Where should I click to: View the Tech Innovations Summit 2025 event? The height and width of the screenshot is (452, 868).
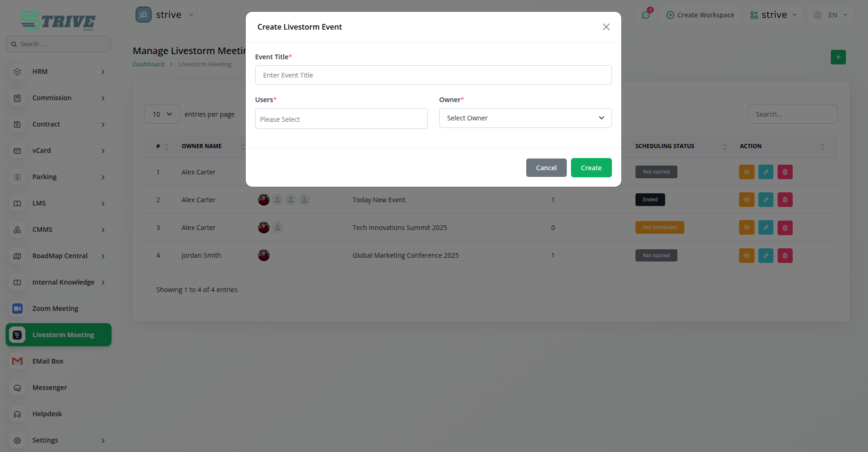(746, 228)
